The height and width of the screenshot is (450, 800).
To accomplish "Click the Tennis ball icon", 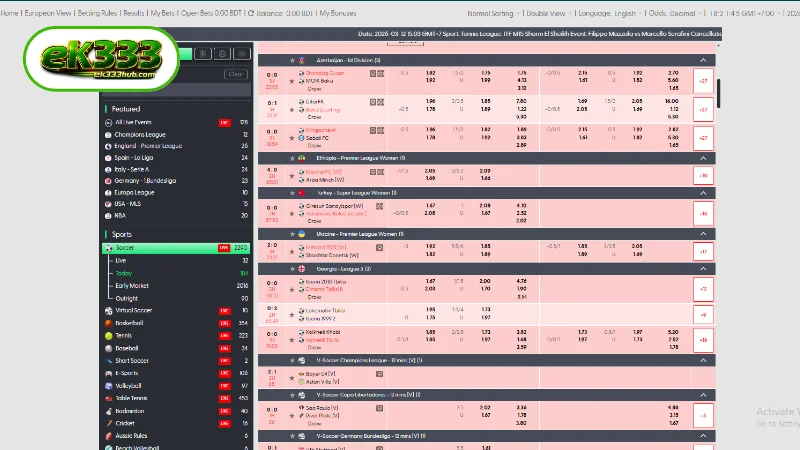I will tap(109, 336).
